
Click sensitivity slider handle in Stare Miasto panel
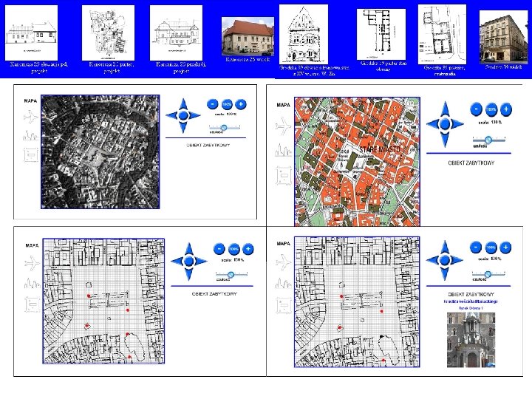(x=488, y=140)
